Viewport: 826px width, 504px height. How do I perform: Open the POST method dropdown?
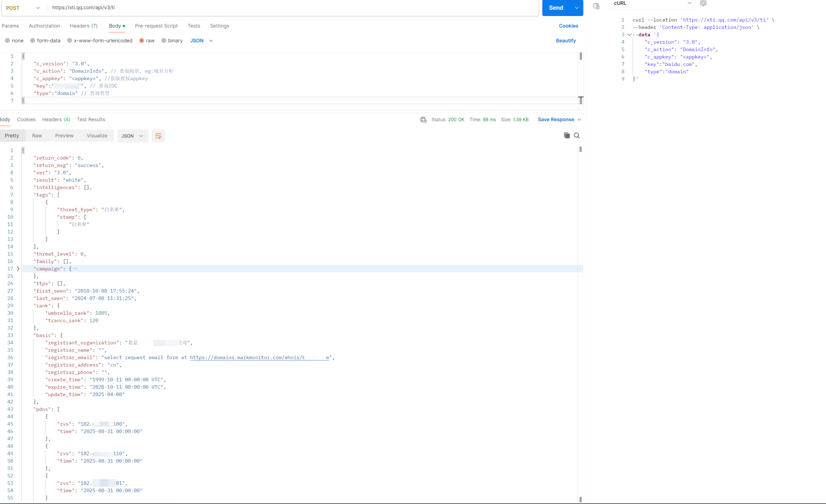(23, 8)
